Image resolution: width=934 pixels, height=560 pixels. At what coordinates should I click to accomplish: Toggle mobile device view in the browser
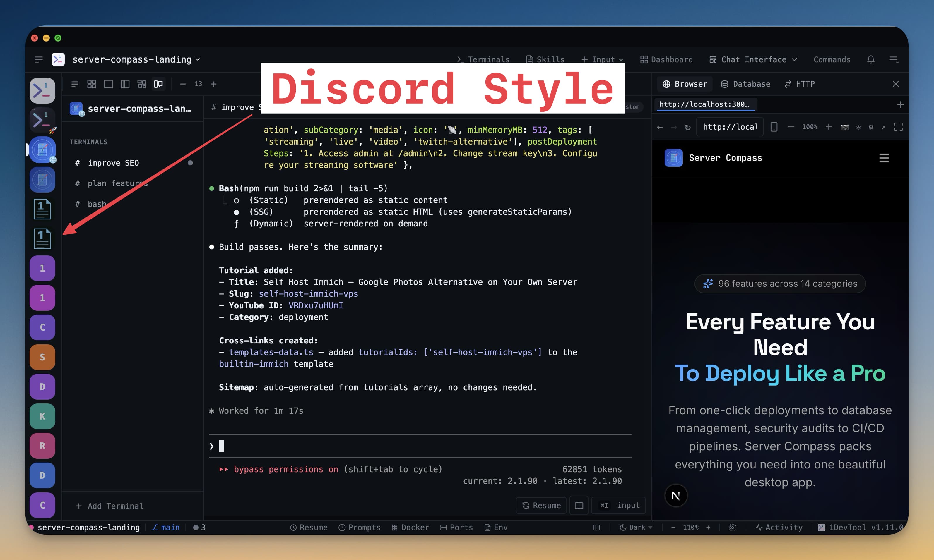[x=774, y=127]
